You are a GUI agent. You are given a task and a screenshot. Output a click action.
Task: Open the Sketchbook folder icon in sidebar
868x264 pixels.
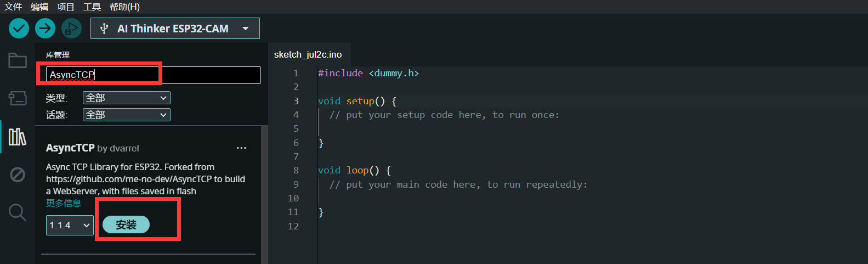tap(18, 60)
